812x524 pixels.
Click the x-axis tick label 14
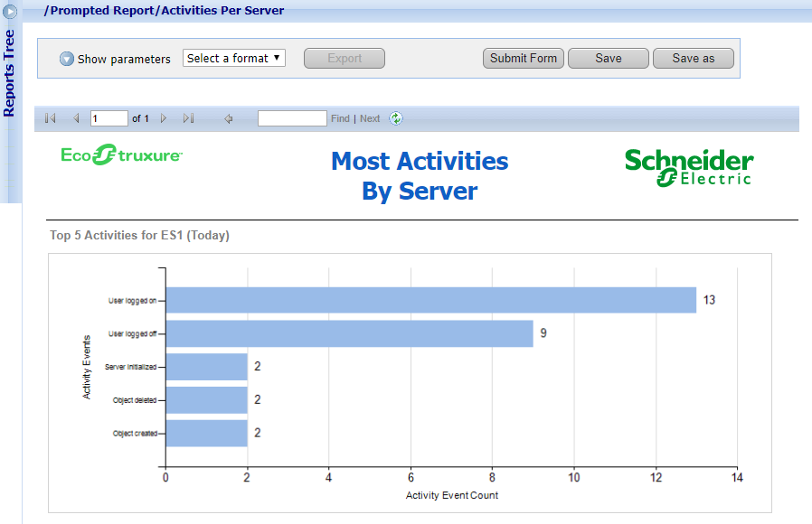click(x=737, y=477)
